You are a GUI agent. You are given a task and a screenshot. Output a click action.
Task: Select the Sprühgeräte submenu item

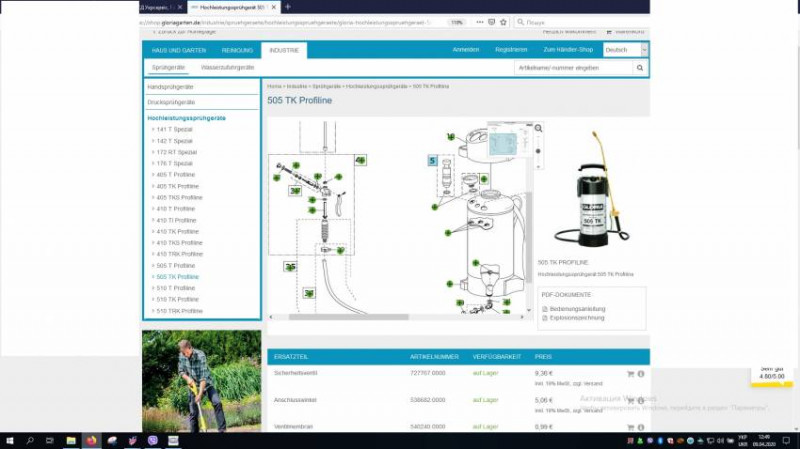click(x=168, y=67)
